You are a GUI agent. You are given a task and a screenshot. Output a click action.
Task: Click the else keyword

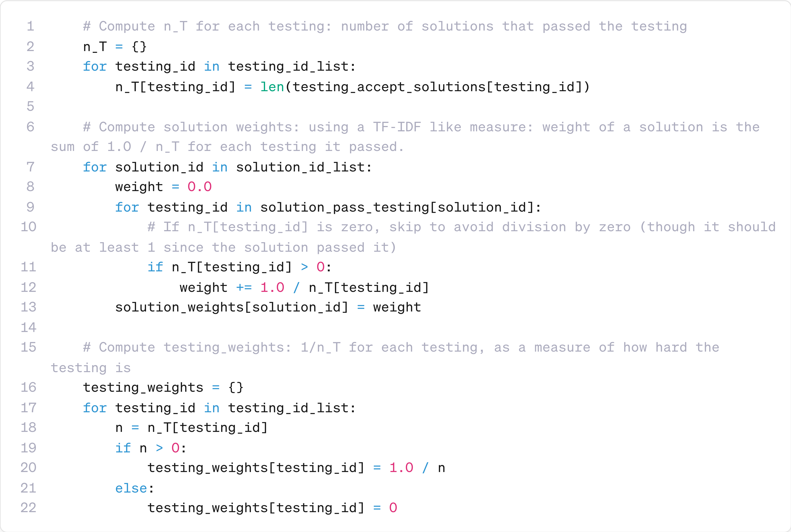point(131,488)
